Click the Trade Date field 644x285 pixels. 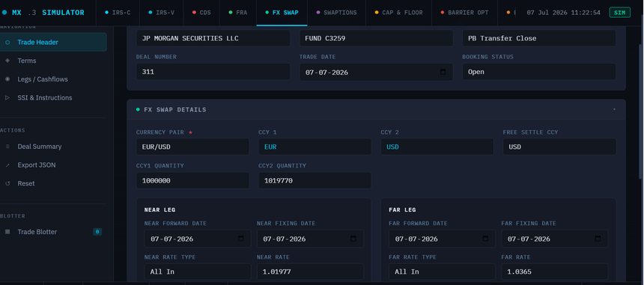[376, 72]
